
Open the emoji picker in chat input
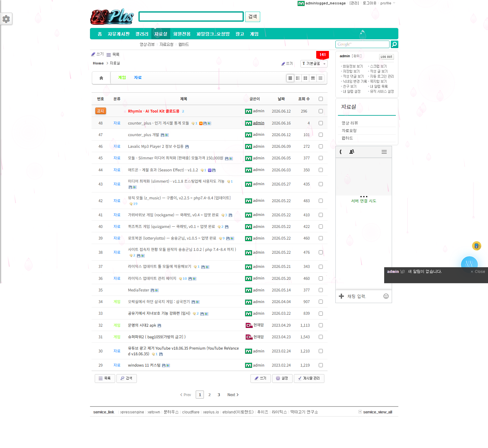(386, 296)
